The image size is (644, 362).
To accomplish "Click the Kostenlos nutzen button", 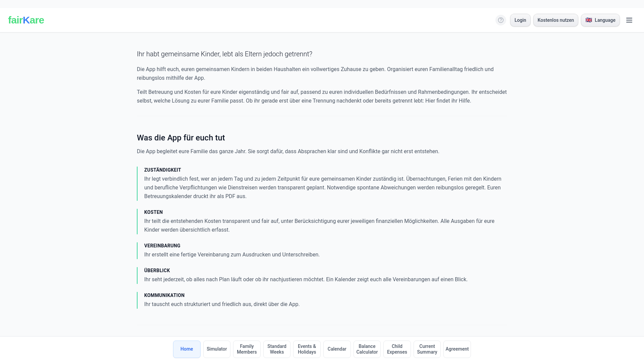I will 555,20.
